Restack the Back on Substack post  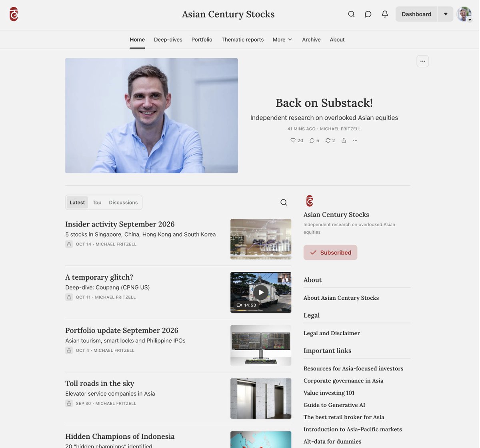pos(330,140)
